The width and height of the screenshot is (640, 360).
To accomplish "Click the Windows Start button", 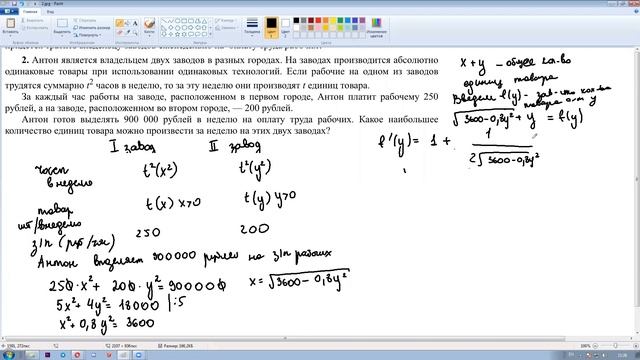I will coord(8,355).
